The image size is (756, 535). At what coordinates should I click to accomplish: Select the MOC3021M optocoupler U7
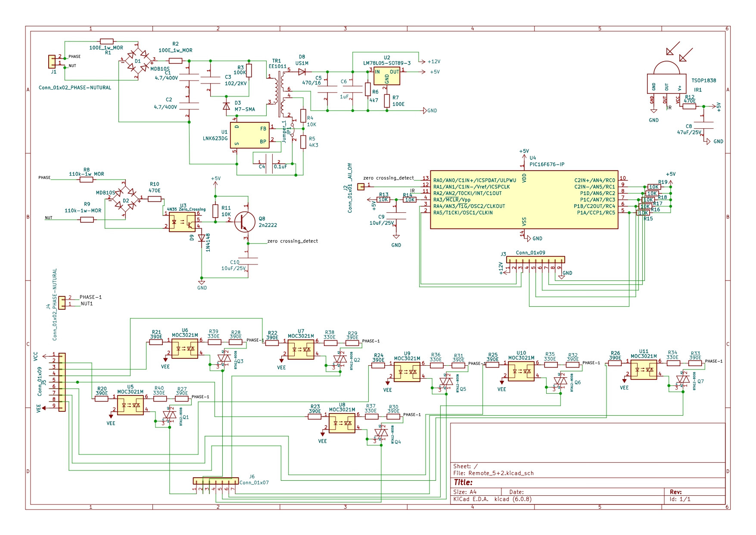point(301,349)
